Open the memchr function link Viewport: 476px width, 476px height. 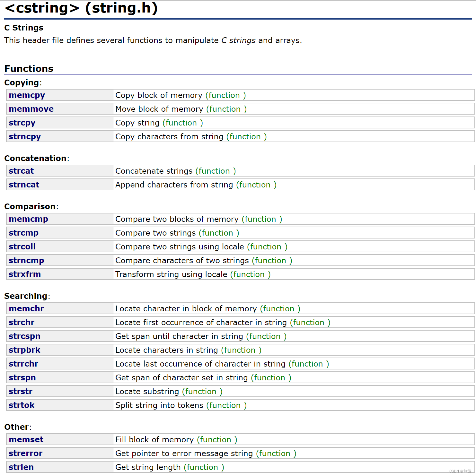(26, 309)
